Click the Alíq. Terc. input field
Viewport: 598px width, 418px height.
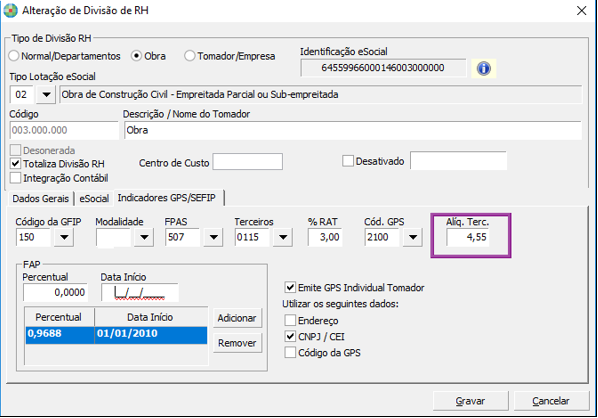468,237
